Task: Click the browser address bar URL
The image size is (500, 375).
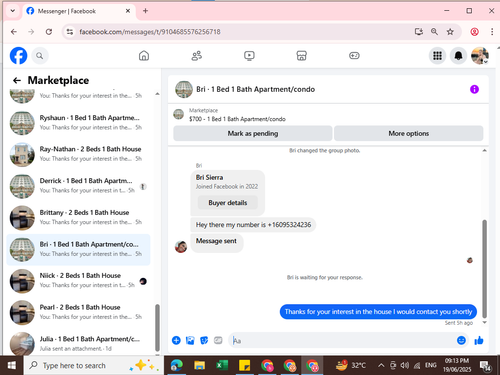Action: [150, 32]
